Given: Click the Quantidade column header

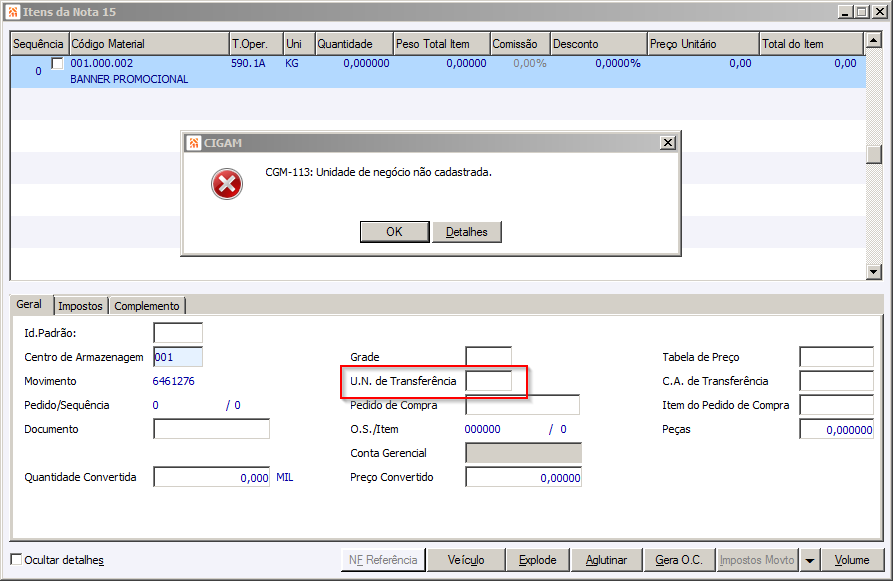Looking at the screenshot, I should click(354, 44).
